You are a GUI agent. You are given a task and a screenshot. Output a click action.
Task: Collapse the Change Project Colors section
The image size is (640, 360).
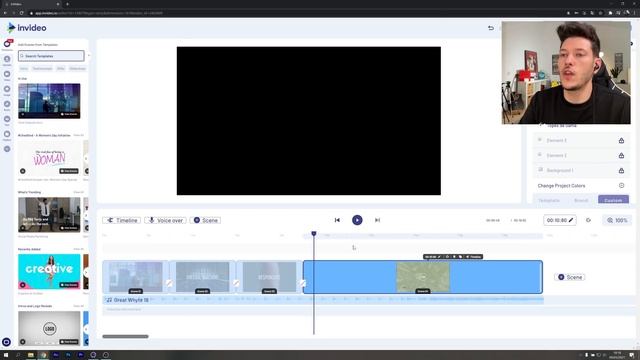coord(621,186)
